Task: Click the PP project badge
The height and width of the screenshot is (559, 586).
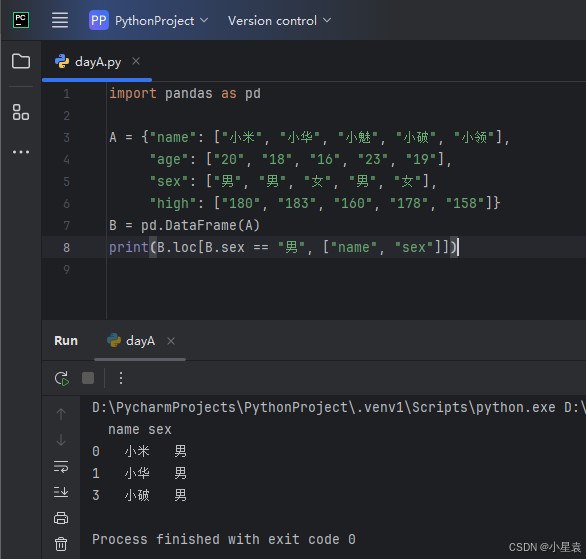Action: click(99, 20)
